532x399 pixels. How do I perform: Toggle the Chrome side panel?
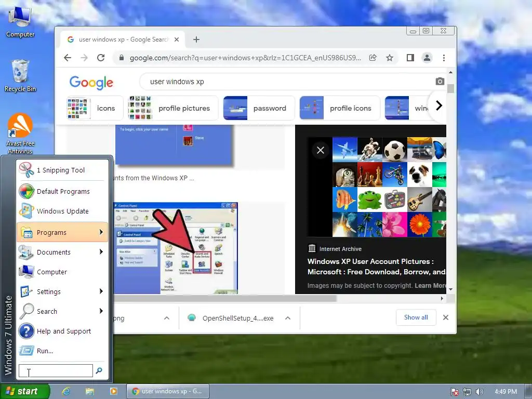[x=410, y=58]
